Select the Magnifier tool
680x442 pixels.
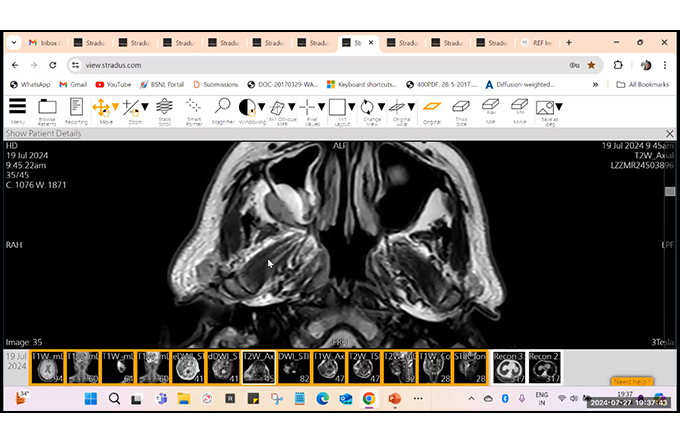(x=223, y=107)
